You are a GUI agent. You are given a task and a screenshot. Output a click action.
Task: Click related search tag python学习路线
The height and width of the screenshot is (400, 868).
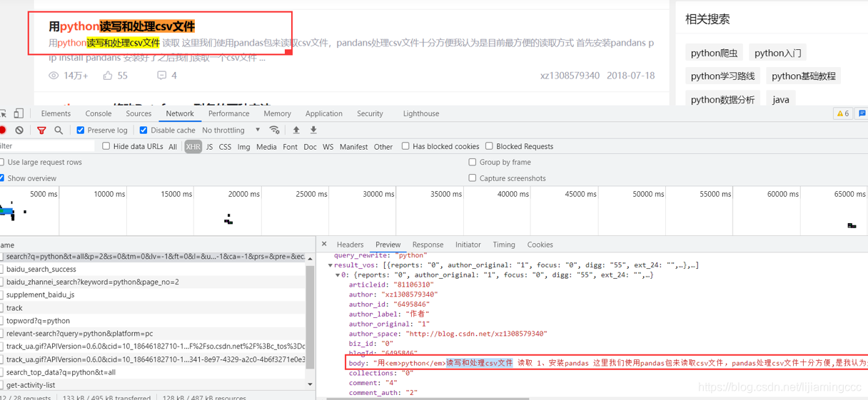point(722,76)
